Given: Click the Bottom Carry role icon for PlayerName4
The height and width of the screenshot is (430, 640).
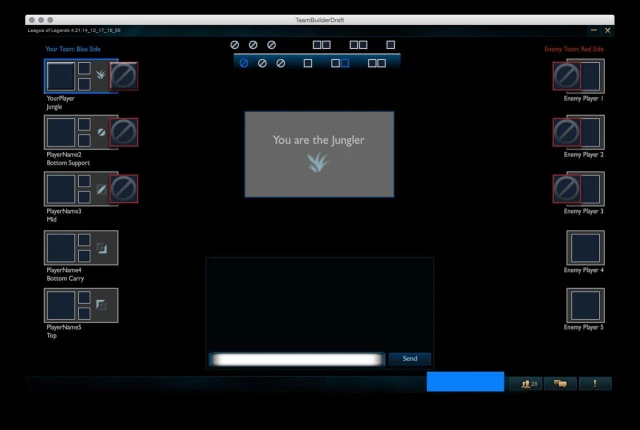Looking at the screenshot, I should [101, 248].
